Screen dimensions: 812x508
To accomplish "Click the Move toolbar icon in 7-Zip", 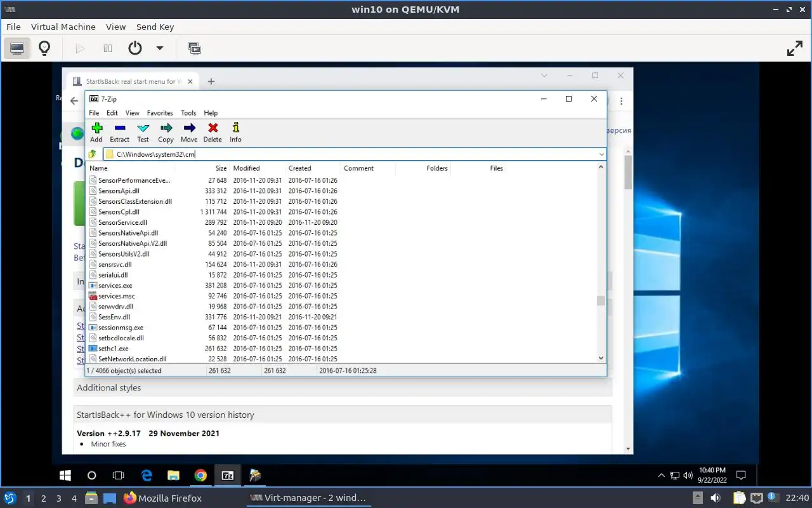I will point(189,128).
